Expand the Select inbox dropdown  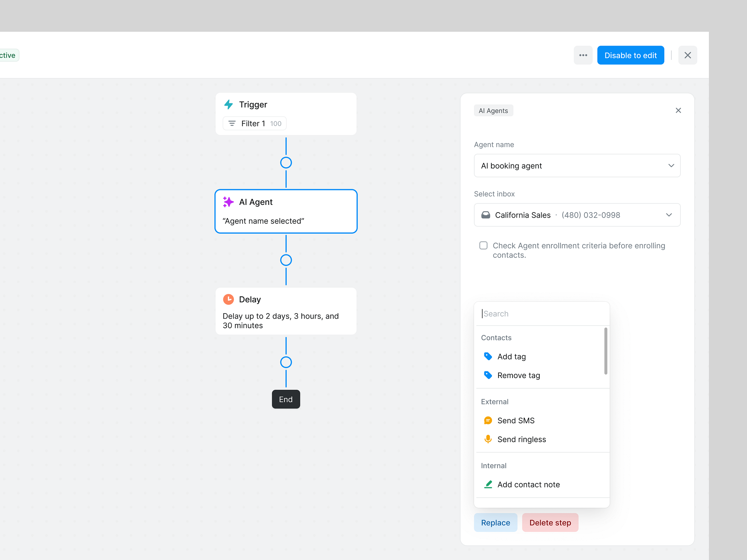[x=669, y=215]
